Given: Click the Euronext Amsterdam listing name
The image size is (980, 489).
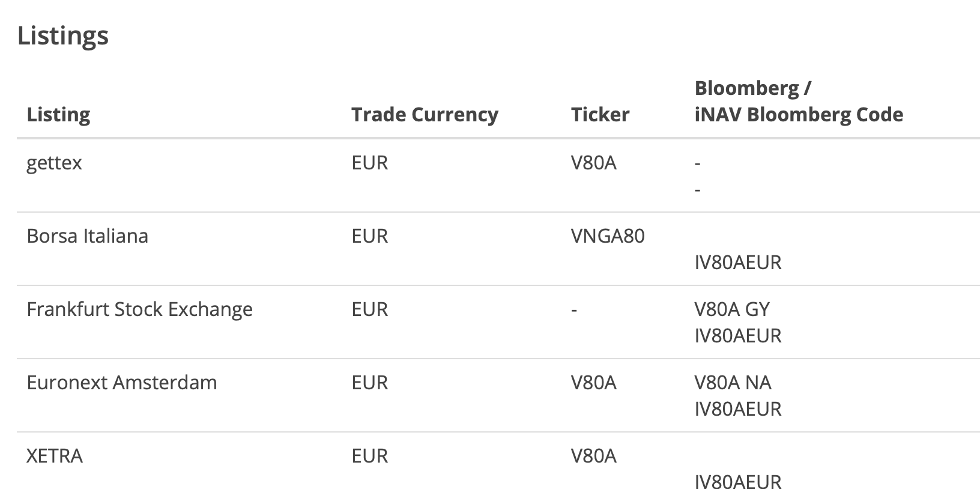Looking at the screenshot, I should click(121, 382).
